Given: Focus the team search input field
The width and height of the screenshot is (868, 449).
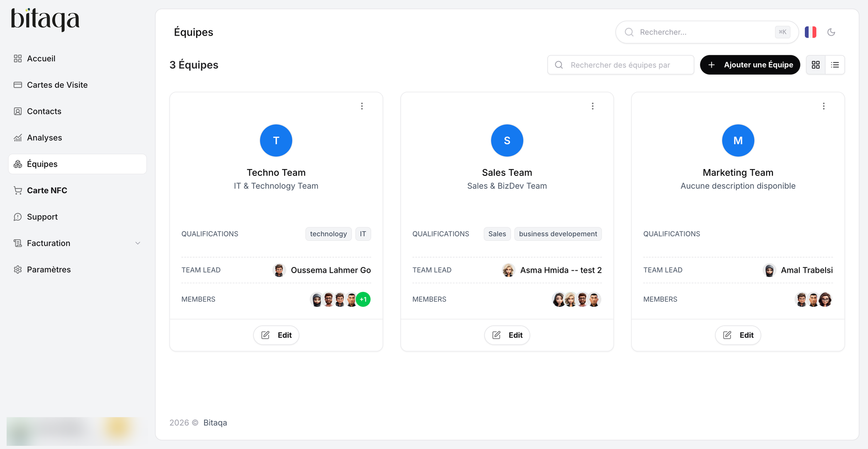Looking at the screenshot, I should point(621,65).
